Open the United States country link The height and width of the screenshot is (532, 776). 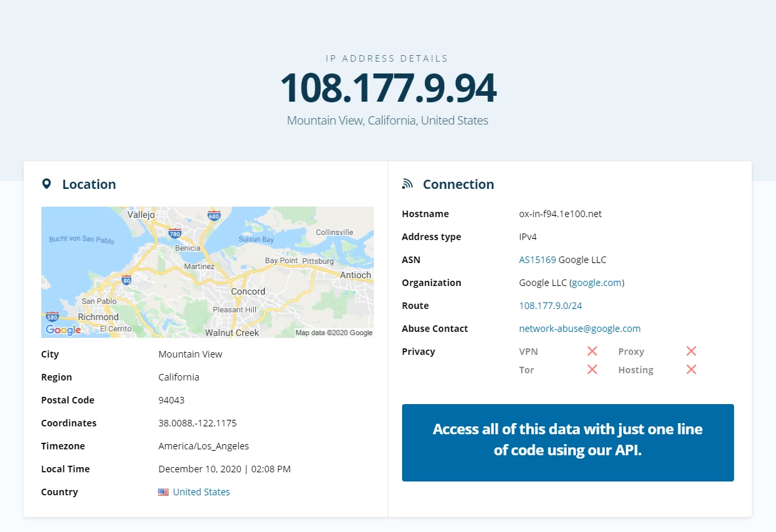[201, 492]
